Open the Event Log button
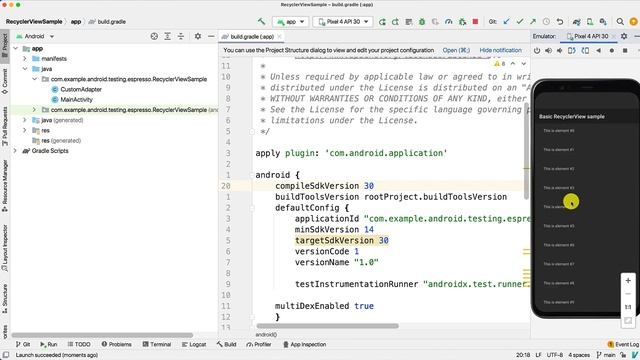This screenshot has height=360, width=640. [x=623, y=344]
